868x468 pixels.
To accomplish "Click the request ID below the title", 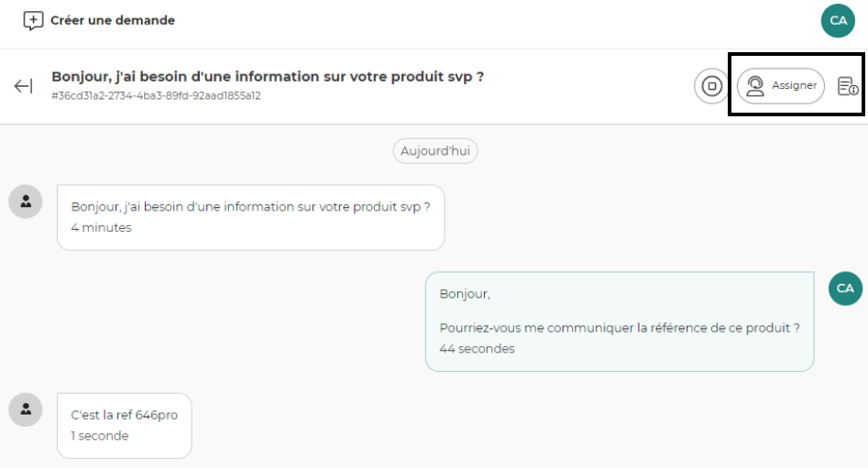I will click(x=156, y=95).
